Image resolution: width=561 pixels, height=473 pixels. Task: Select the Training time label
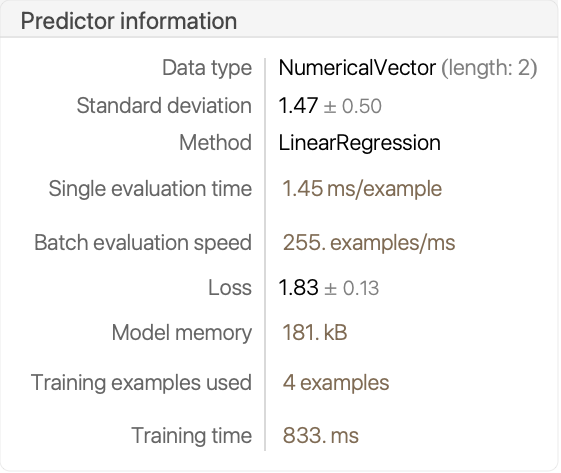(x=192, y=436)
